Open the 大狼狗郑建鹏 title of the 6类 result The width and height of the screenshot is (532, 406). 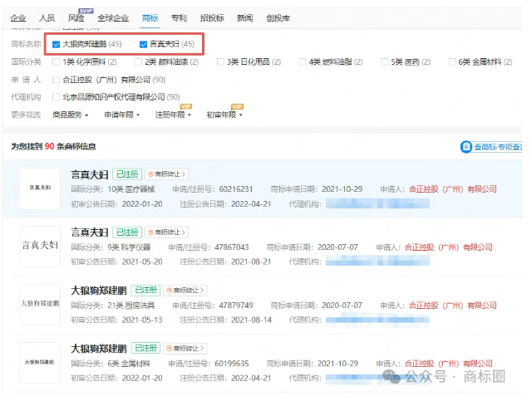[99, 348]
